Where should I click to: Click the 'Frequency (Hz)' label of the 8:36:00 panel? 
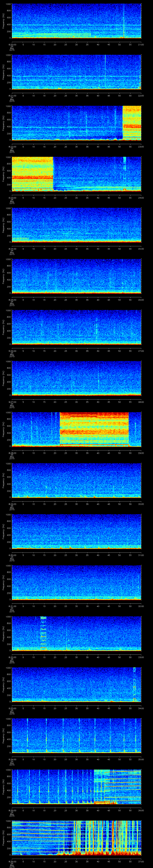3,838
